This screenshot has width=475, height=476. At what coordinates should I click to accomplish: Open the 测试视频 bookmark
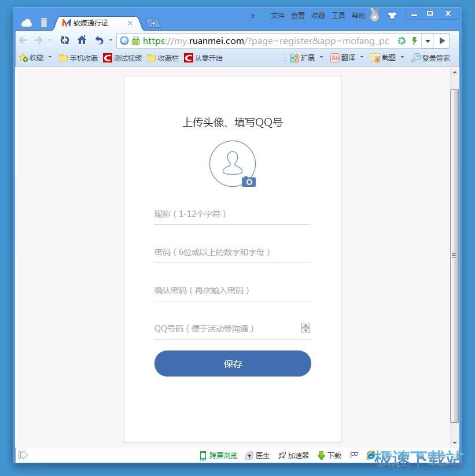(x=123, y=58)
